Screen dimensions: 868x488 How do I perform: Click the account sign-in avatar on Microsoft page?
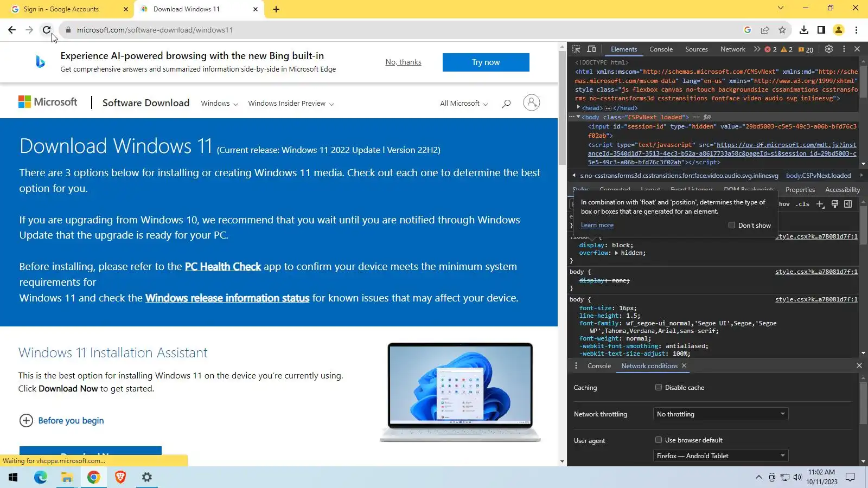[532, 102]
